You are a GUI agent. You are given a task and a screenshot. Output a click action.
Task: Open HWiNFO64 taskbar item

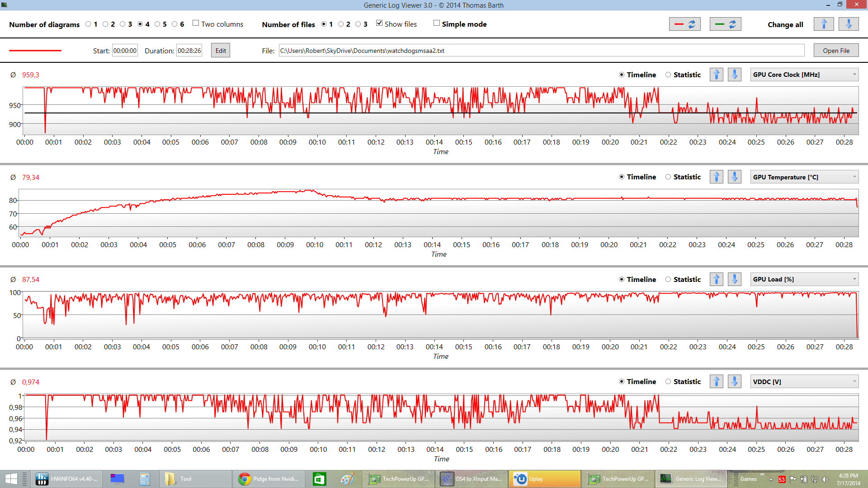coord(66,479)
